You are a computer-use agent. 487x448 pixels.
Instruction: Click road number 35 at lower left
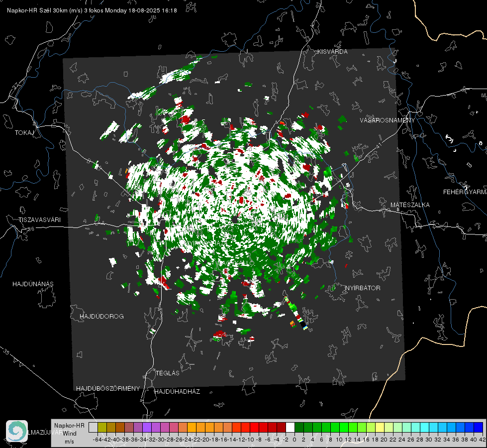coord(6,352)
